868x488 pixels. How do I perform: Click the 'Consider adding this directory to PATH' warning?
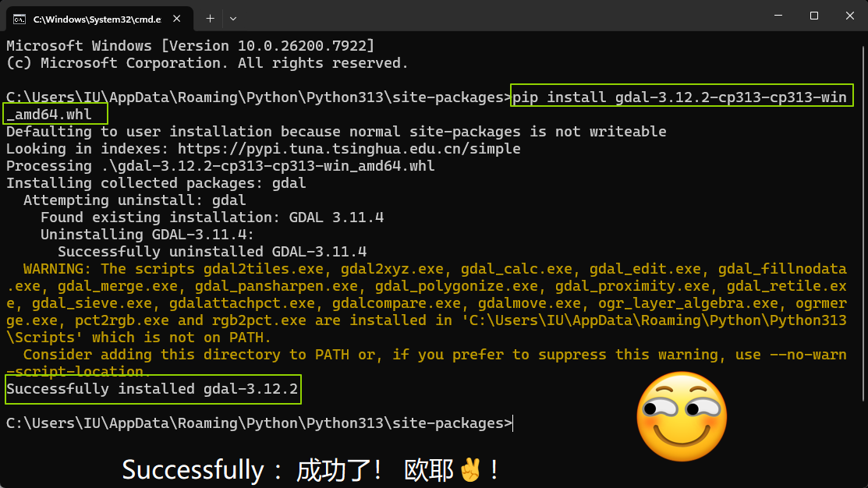[427, 363]
